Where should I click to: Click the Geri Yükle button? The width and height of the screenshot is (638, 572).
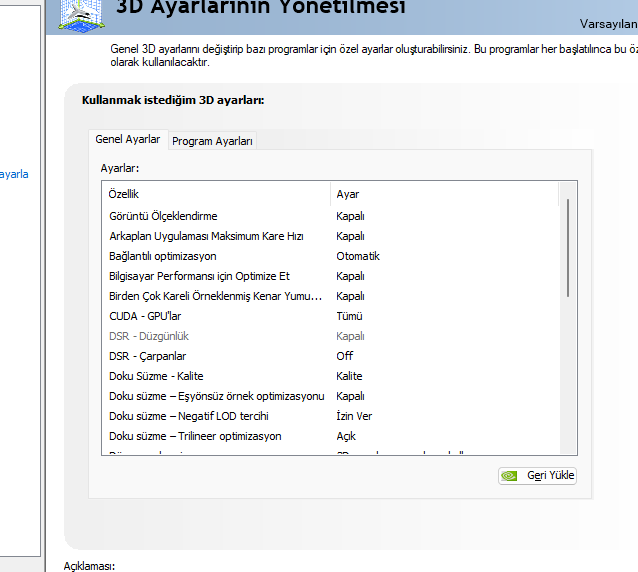pos(537,476)
